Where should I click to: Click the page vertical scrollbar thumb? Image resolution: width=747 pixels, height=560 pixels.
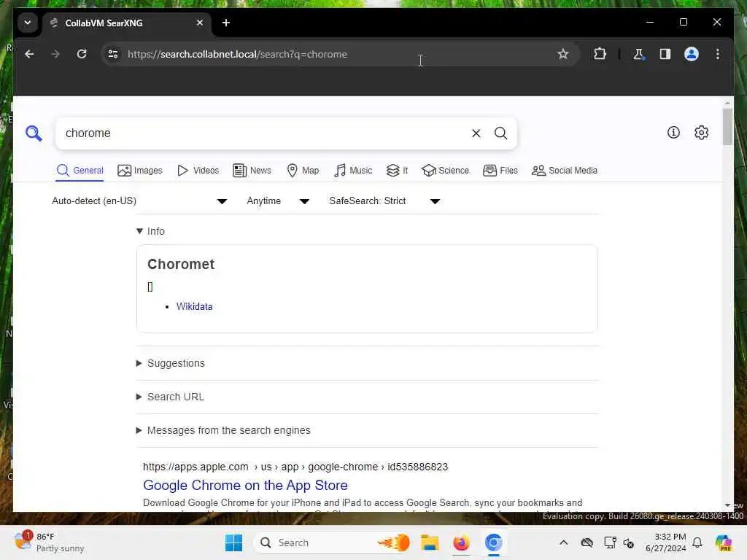(727, 127)
